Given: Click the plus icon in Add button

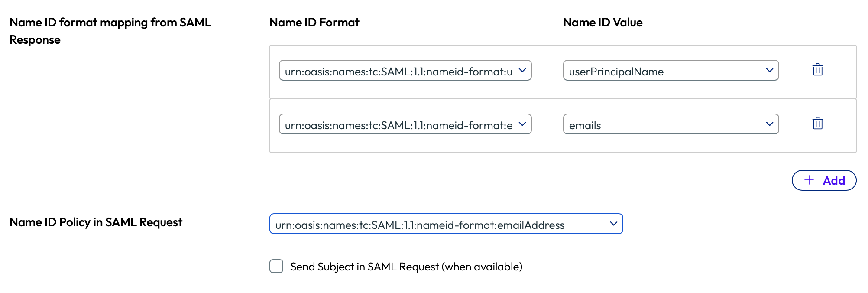Looking at the screenshot, I should pos(809,180).
